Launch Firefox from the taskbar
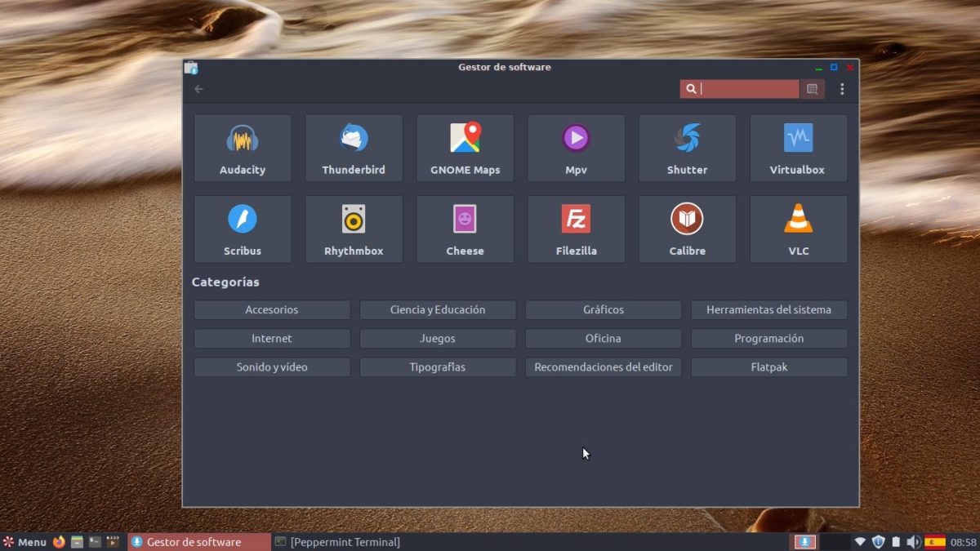The image size is (980, 551). coord(59,542)
